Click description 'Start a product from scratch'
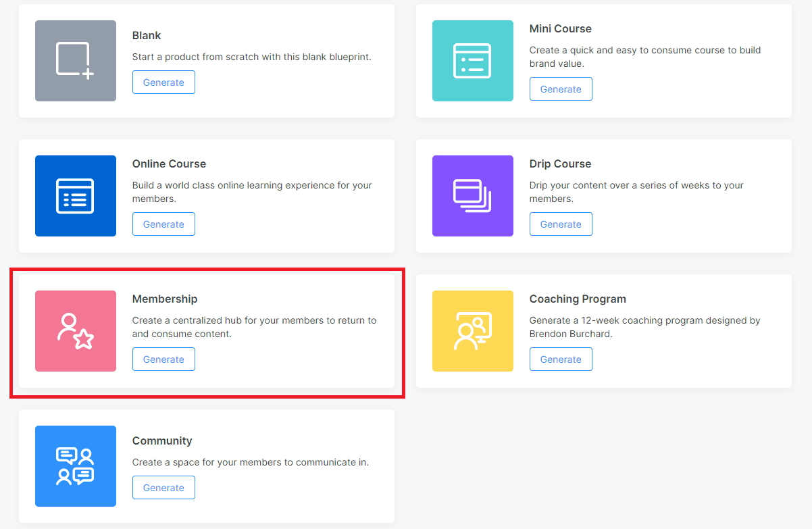The image size is (812, 529). 252,57
